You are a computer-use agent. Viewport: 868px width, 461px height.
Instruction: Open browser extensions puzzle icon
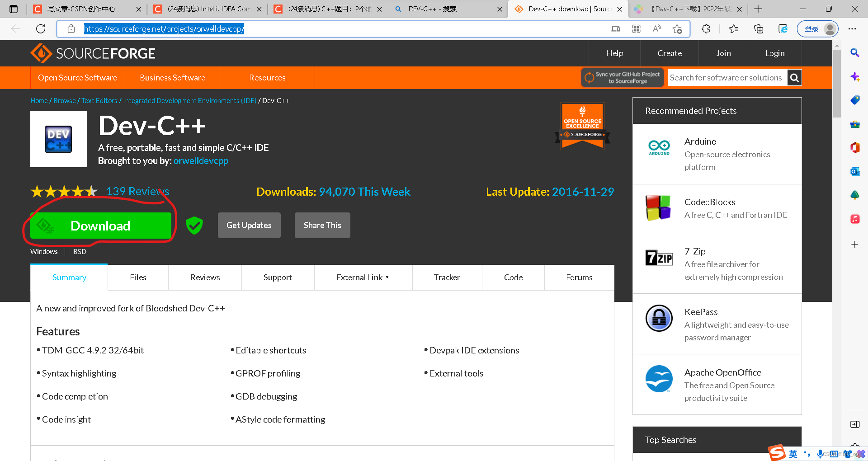[x=706, y=29]
